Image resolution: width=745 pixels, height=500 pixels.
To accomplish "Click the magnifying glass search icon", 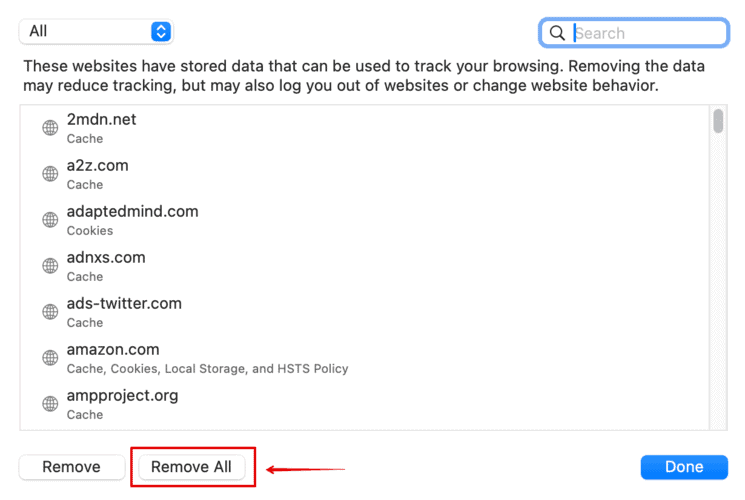I will tap(558, 33).
